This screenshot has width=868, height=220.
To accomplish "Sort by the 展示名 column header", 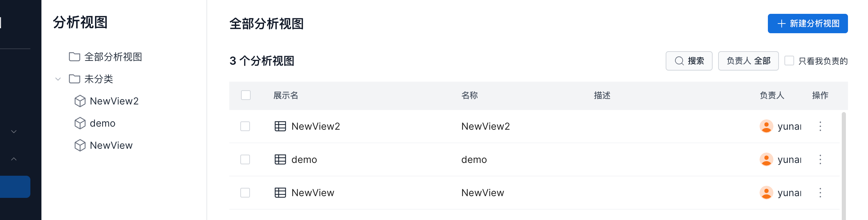I will [x=286, y=95].
